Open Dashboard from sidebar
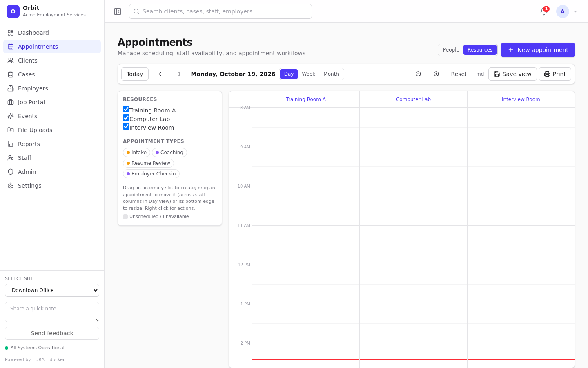This screenshot has height=368, width=588. (x=52, y=33)
